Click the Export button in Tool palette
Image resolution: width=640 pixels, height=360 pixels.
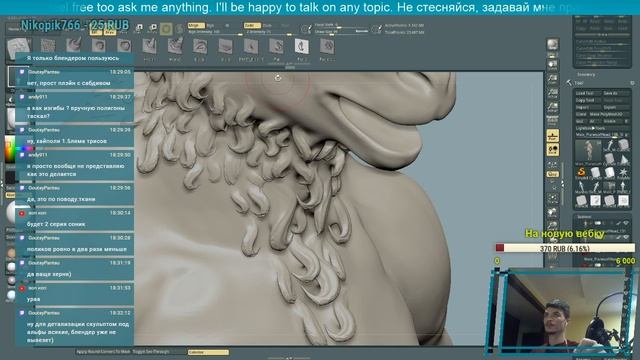point(616,107)
